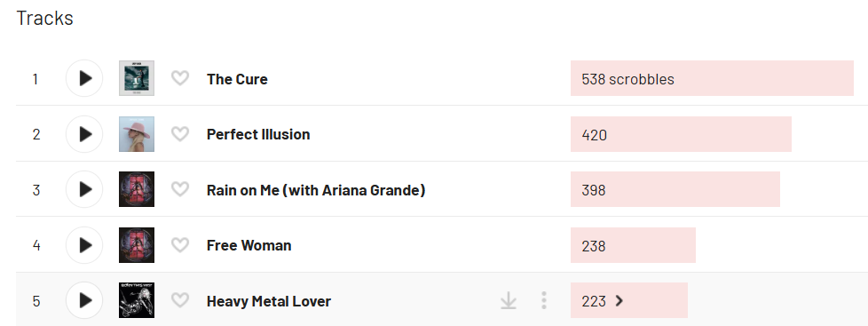Expand the 223 scrobbles chevron
Viewport: 868px width, 326px height.
click(619, 300)
